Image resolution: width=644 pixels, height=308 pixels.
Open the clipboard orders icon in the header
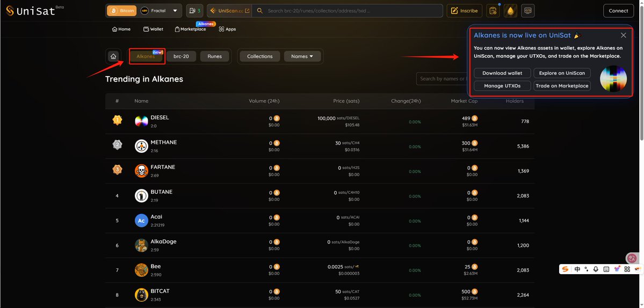(x=493, y=11)
